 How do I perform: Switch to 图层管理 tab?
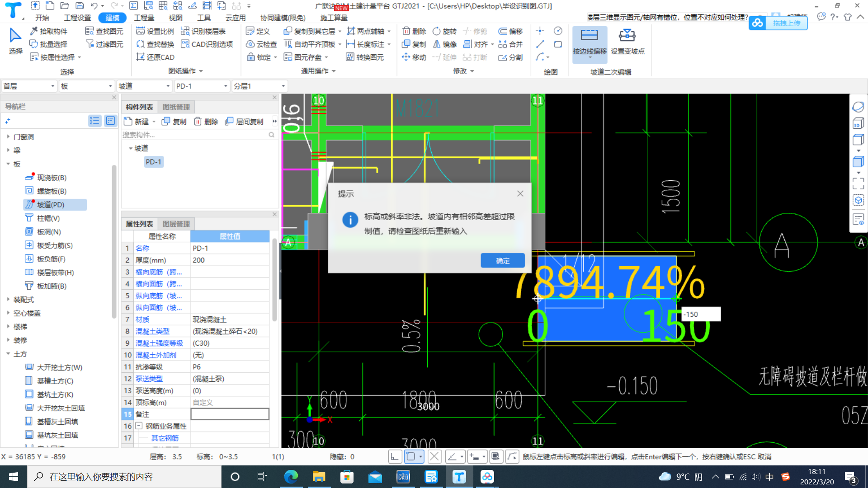[x=176, y=224]
